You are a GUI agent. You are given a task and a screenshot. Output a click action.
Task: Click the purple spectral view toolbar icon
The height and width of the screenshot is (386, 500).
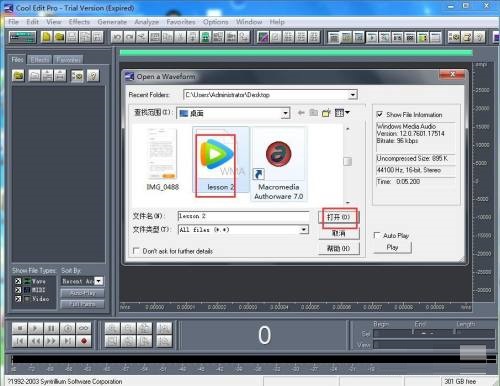tap(263, 37)
